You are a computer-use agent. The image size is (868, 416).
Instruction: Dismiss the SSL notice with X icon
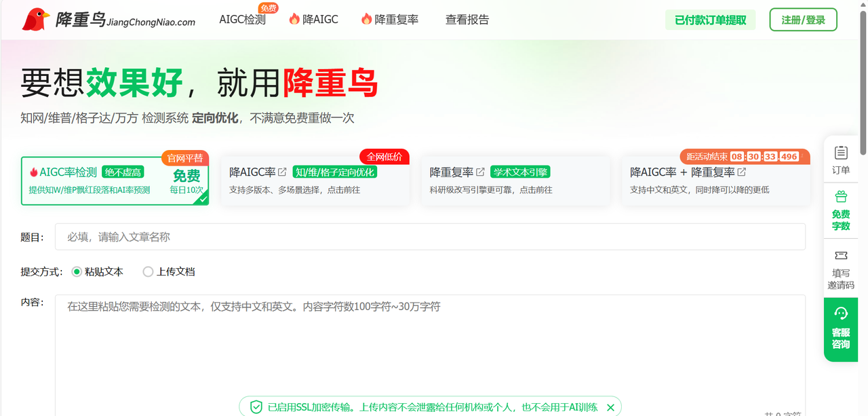610,407
